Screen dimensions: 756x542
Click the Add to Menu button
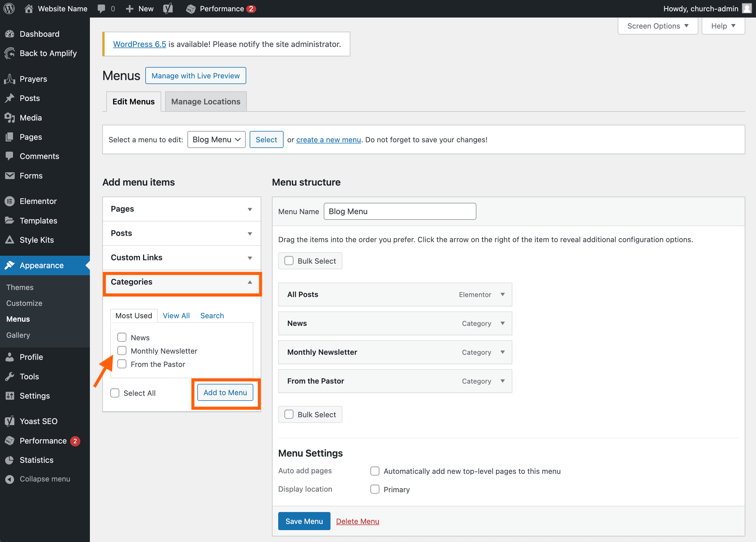[225, 393]
